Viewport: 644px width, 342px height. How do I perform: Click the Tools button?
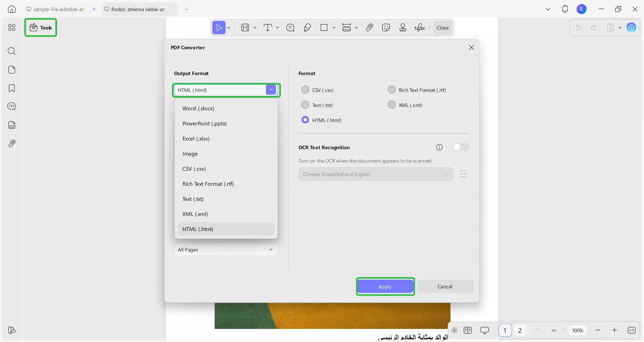click(41, 27)
